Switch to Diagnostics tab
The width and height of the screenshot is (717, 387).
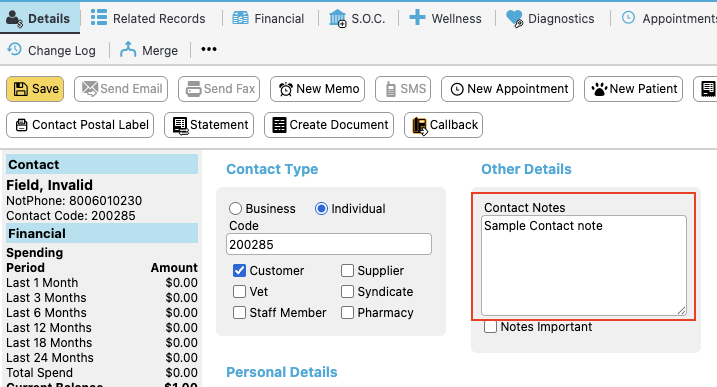tap(551, 18)
